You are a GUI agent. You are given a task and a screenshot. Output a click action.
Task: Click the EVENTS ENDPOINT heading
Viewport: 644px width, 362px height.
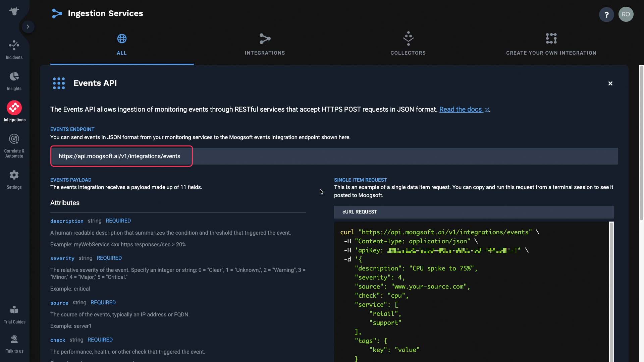click(72, 129)
